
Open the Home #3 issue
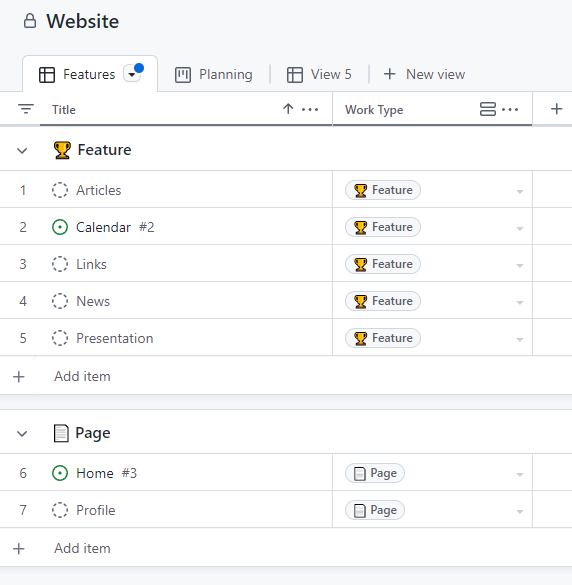(106, 473)
